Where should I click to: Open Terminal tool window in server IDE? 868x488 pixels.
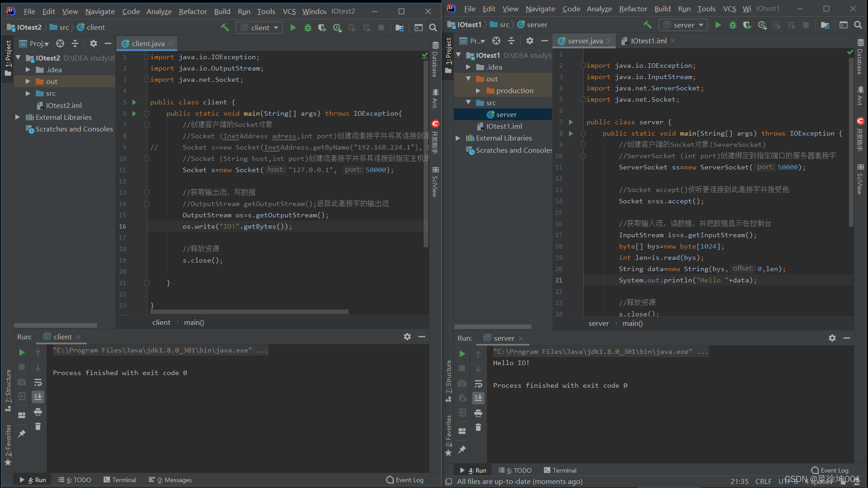(560, 470)
